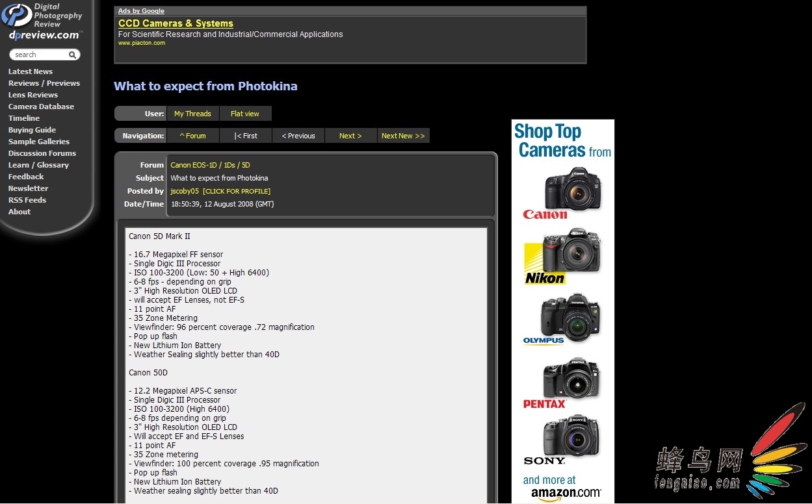The image size is (812, 504).
Task: Click the My Threads button
Action: click(192, 114)
